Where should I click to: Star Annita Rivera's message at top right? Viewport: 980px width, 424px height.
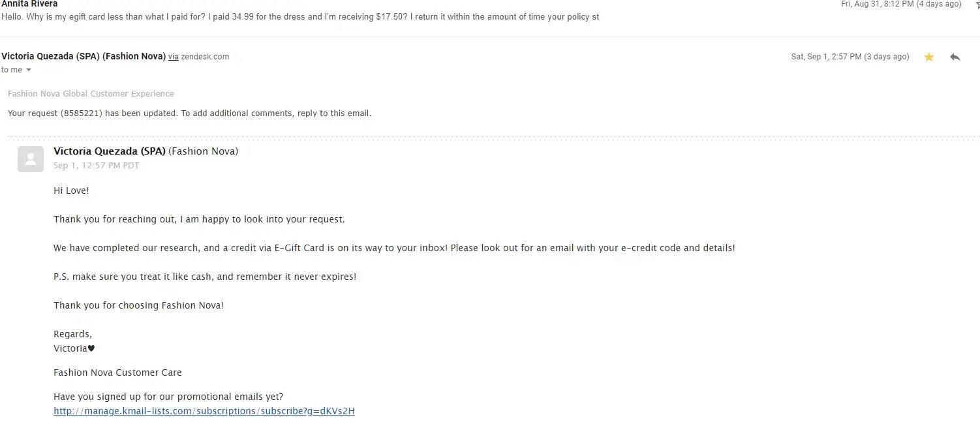click(x=977, y=5)
